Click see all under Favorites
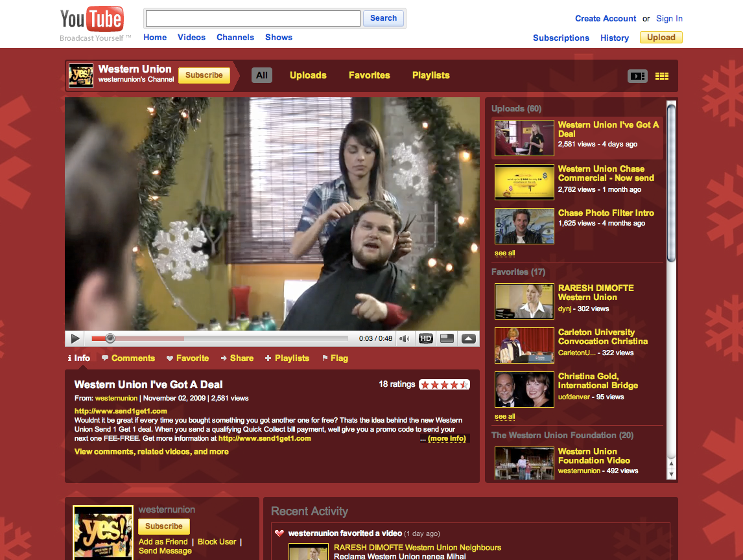Viewport: 743px width, 560px height. coord(504,417)
